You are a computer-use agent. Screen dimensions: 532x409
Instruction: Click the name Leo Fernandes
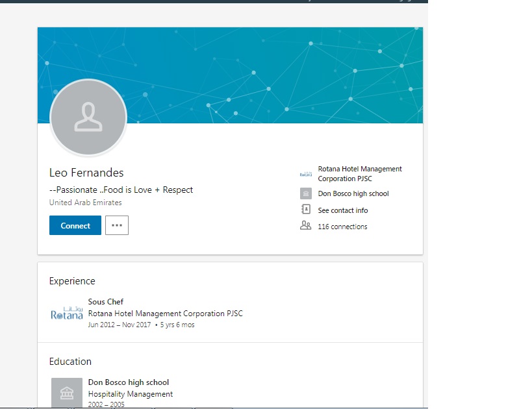click(x=86, y=173)
